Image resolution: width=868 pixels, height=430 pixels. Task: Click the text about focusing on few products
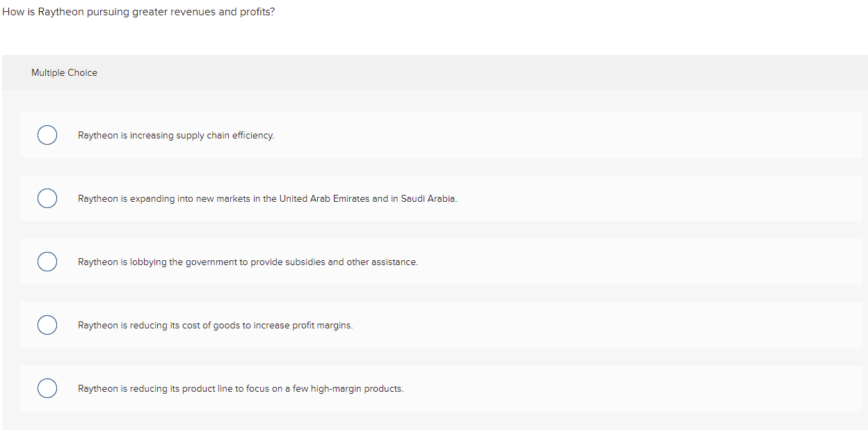pos(241,388)
